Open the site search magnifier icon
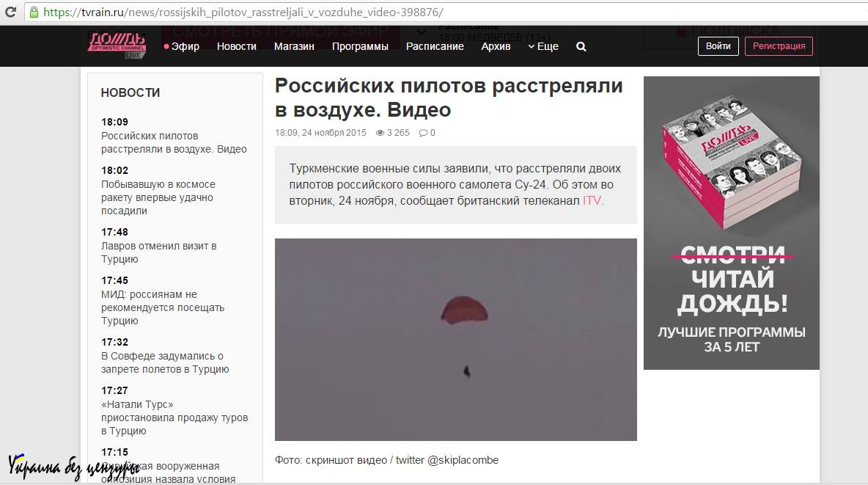The height and width of the screenshot is (485, 868). point(581,46)
